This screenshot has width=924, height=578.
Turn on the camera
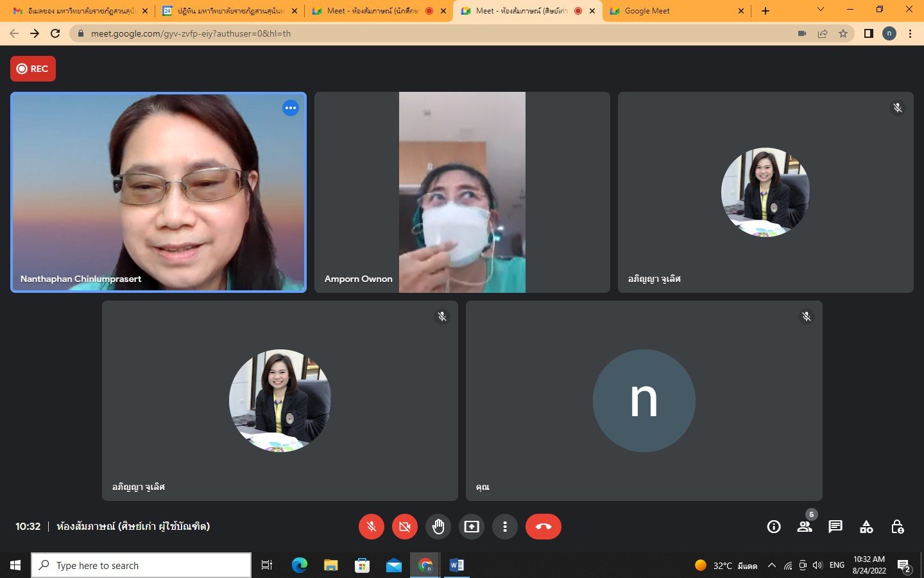click(x=405, y=527)
